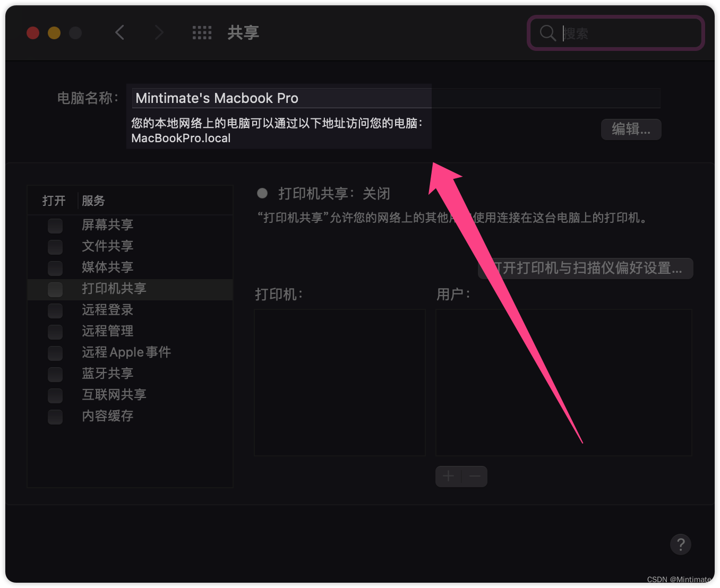Select the 内容缓存 service row
Viewport: 720px width, 588px height.
(130, 416)
